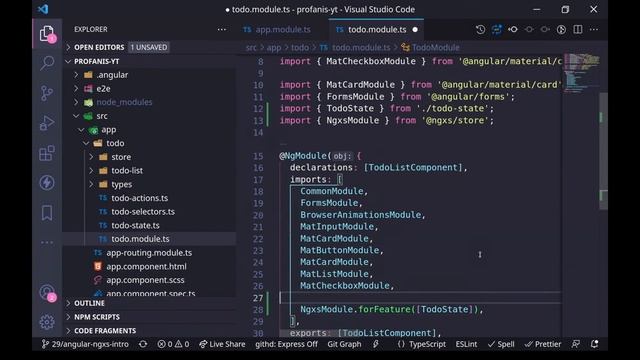This screenshot has height=360, width=640.
Task: Go to the previous change icon
Action: coord(513,29)
